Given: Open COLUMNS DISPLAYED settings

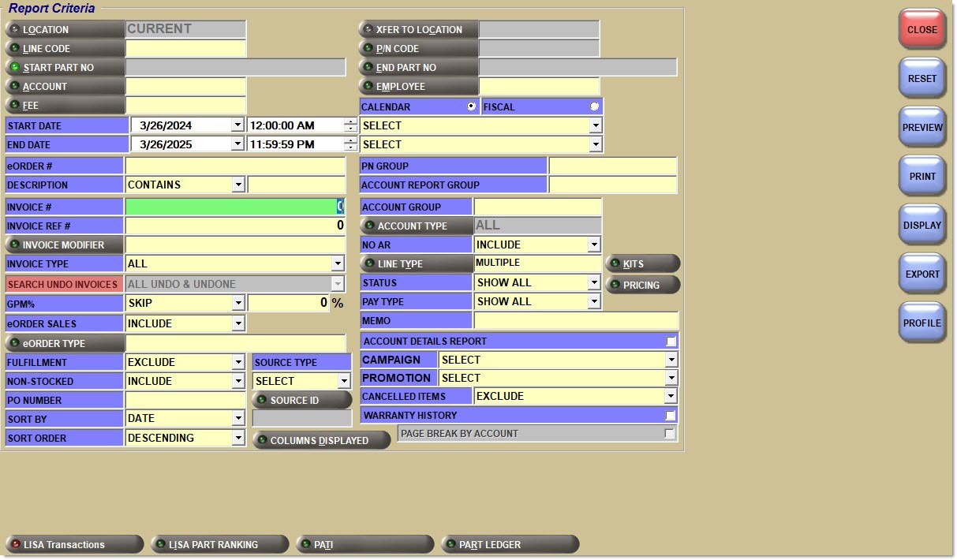Looking at the screenshot, I should point(321,440).
